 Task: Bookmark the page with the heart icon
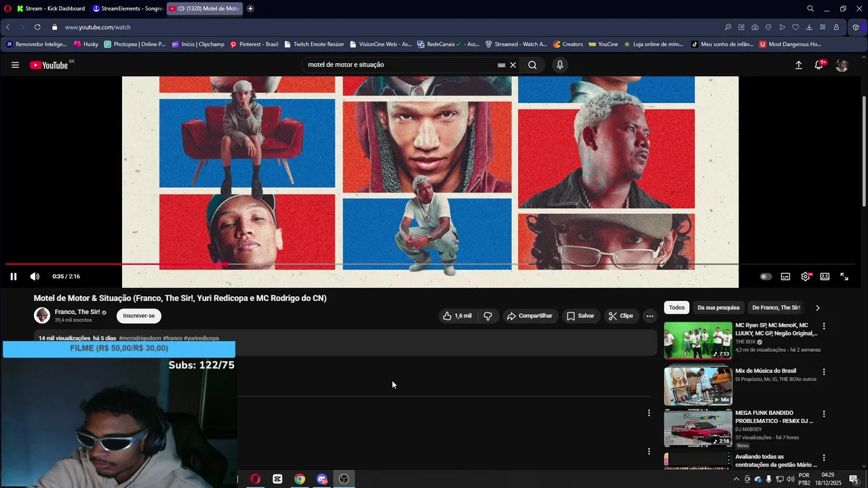point(795,27)
